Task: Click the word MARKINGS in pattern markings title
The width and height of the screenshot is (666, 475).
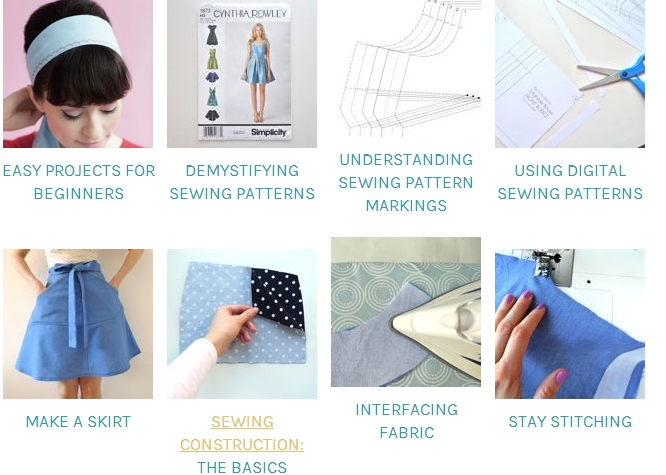Action: (406, 206)
